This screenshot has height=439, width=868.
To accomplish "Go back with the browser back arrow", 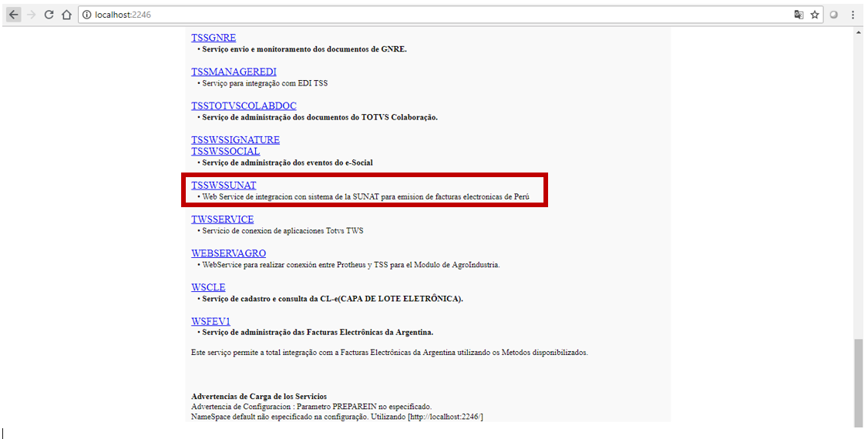I will tap(13, 15).
